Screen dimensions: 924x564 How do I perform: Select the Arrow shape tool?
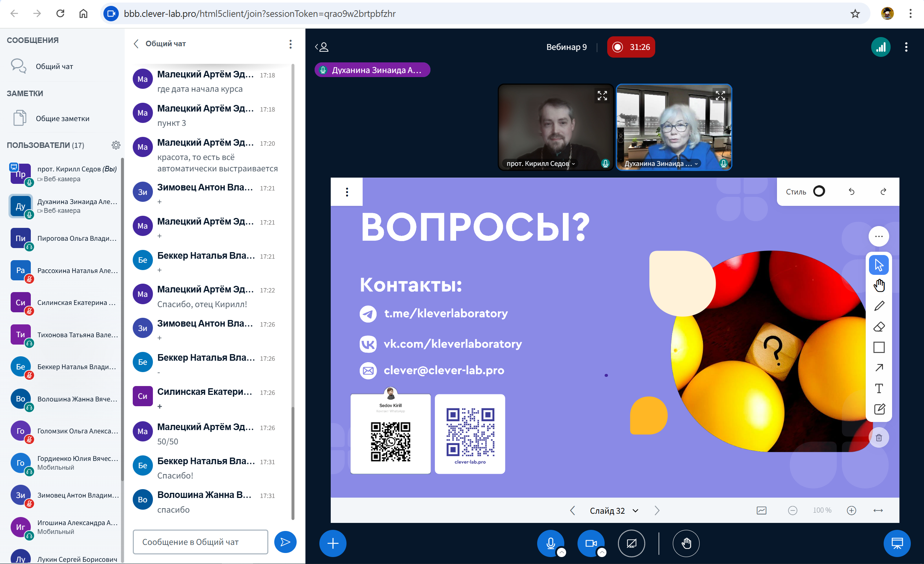[x=879, y=368]
